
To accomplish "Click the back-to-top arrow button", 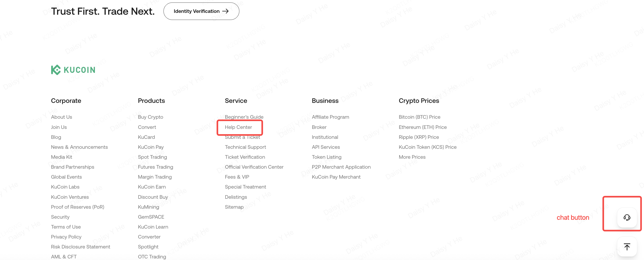I will click(x=627, y=246).
